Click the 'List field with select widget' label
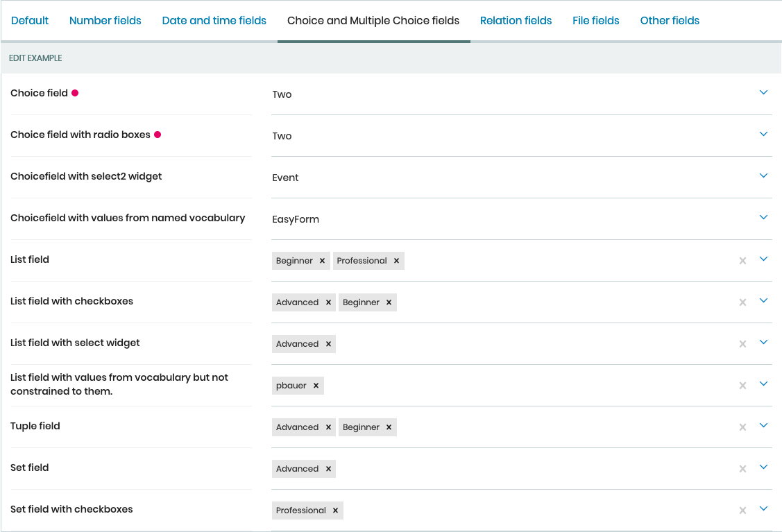The image size is (782, 532). pyautogui.click(x=75, y=343)
